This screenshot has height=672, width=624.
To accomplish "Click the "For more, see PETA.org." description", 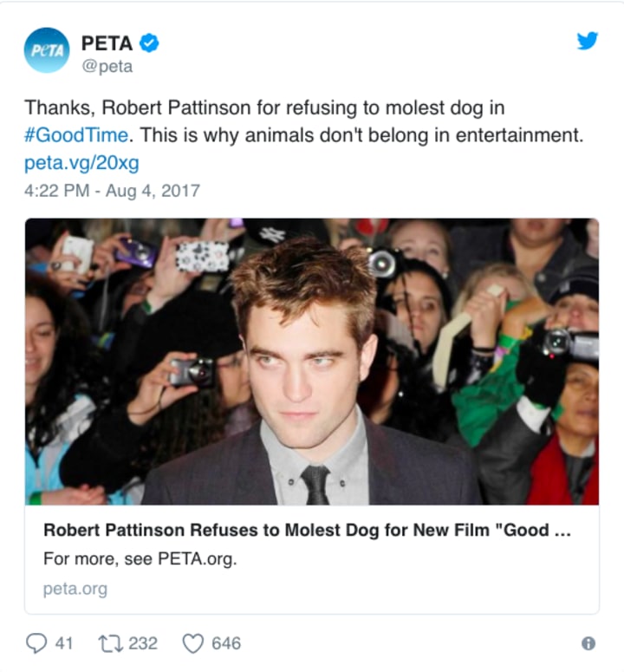I will point(140,558).
